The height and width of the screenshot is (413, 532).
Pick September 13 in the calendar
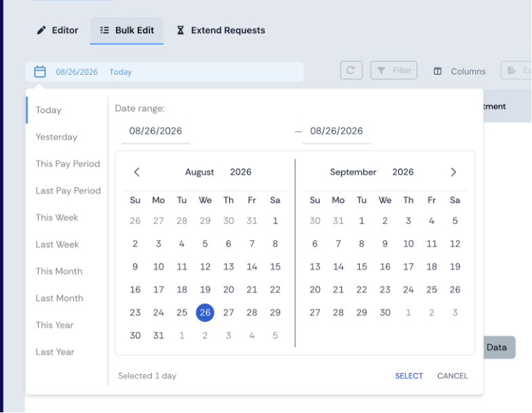(315, 266)
